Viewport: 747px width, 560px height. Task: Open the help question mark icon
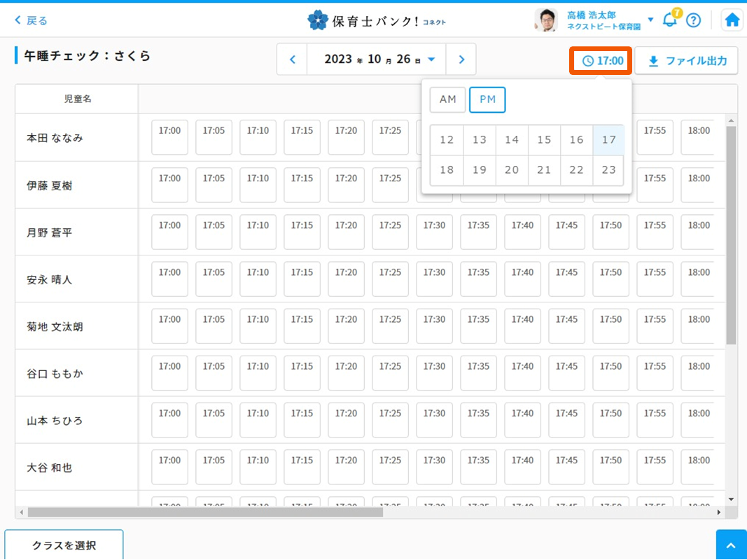(x=693, y=20)
